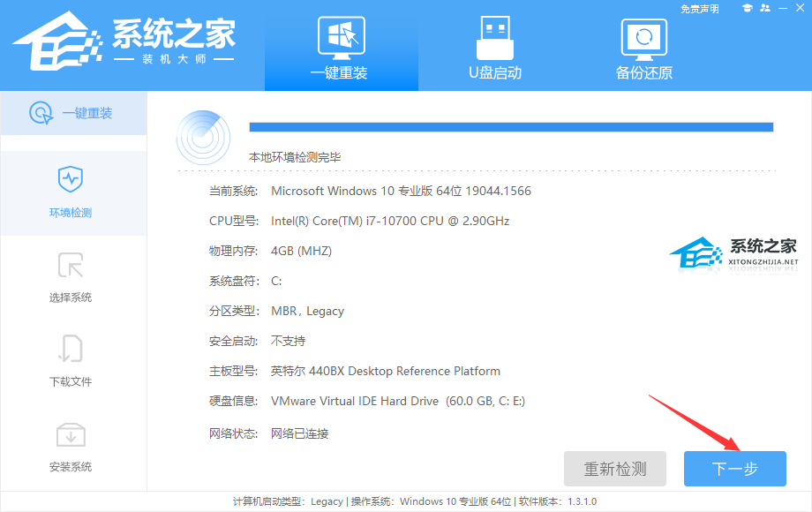Open the 一键重装 top tab
812x512 pixels.
[342, 48]
